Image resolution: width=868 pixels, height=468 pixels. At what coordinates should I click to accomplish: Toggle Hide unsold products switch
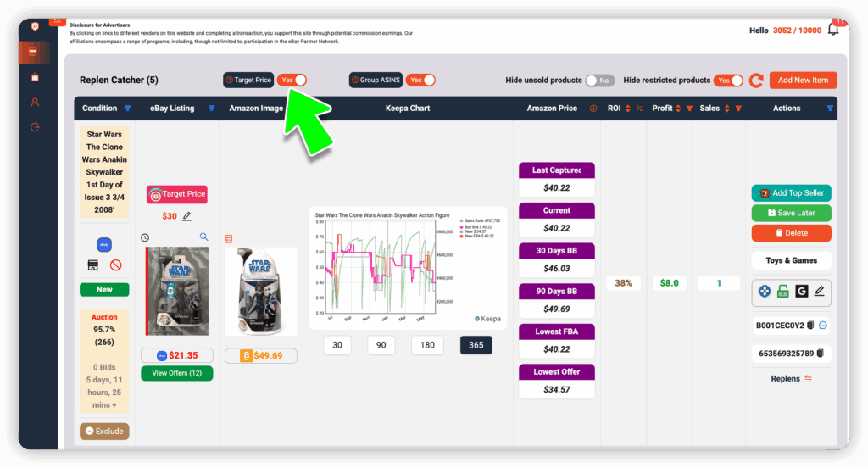tap(600, 81)
